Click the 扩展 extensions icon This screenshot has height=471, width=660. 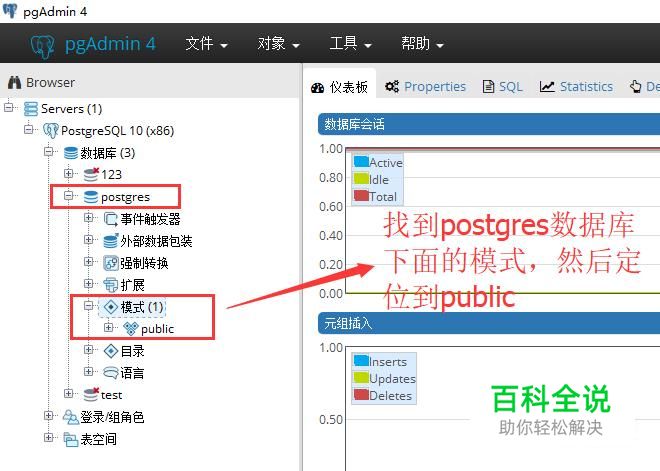coord(111,285)
